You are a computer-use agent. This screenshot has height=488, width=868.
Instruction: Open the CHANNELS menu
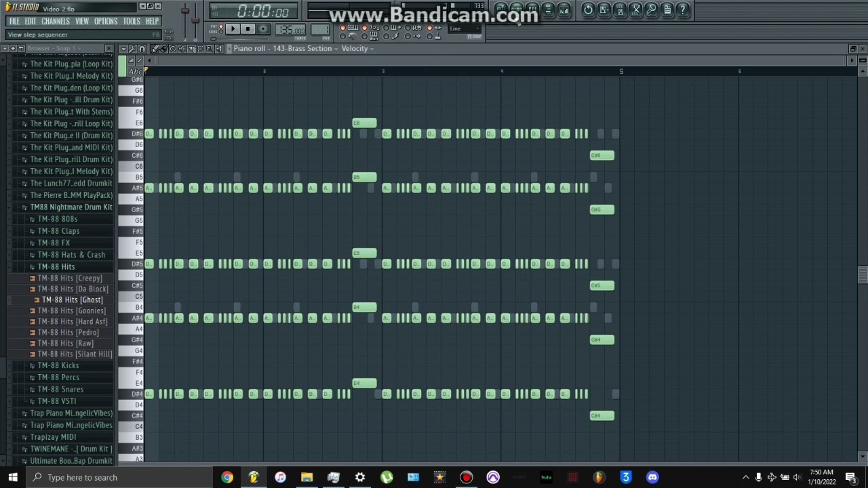tap(56, 21)
